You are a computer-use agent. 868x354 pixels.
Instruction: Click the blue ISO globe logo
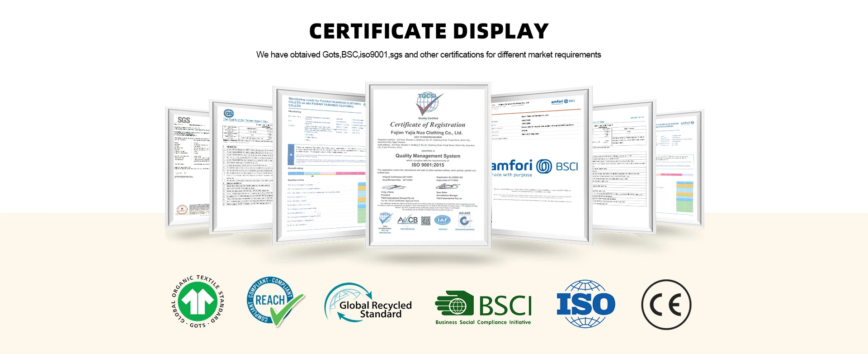click(x=585, y=304)
